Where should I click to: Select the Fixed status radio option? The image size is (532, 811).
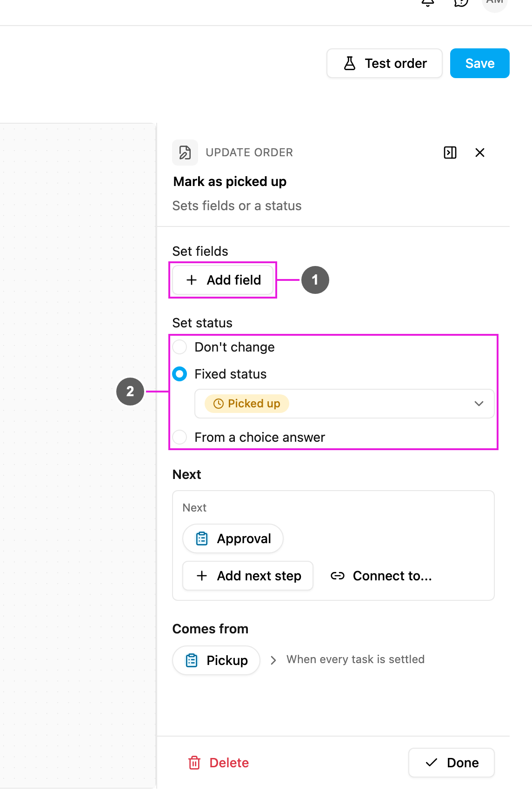pyautogui.click(x=180, y=374)
